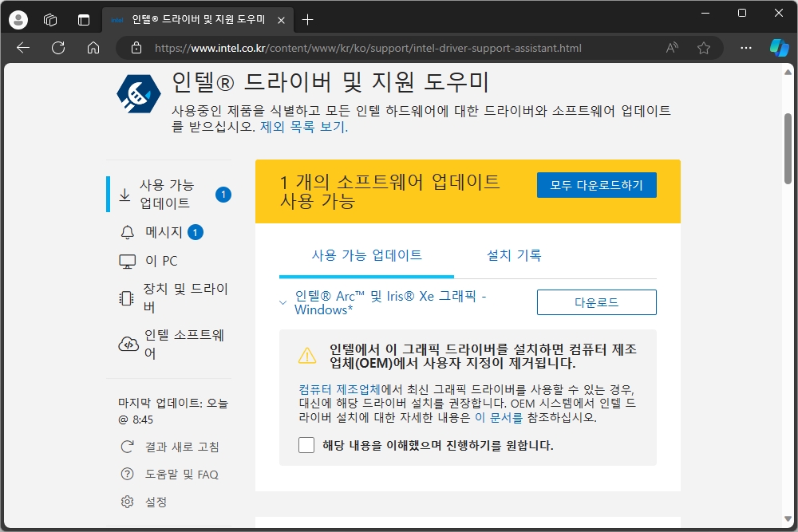The height and width of the screenshot is (532, 798).
Task: Click the scrollbar down arrow
Action: coord(788,519)
